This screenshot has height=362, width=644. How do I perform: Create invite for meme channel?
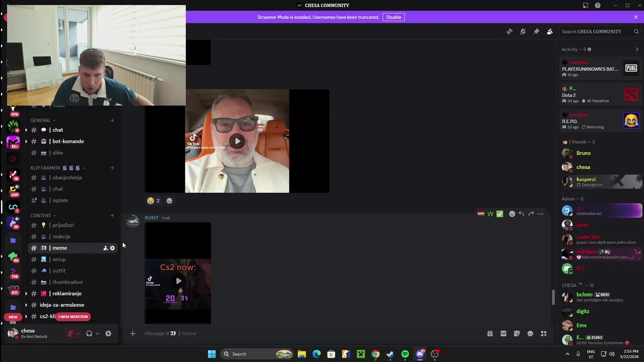(x=105, y=248)
